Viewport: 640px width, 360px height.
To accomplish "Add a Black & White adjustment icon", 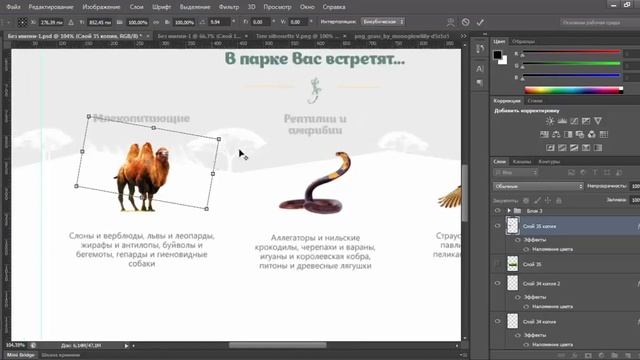I will [x=568, y=134].
